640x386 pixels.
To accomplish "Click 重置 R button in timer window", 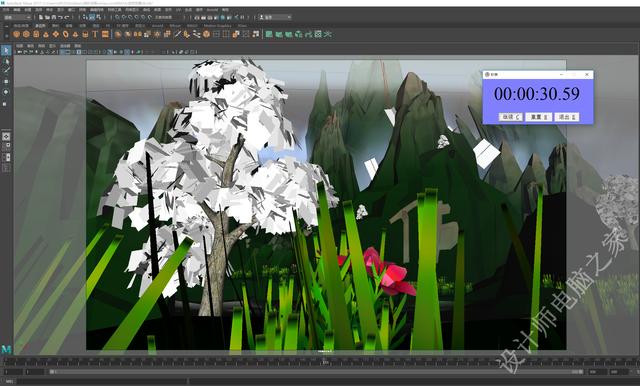I will (x=538, y=117).
